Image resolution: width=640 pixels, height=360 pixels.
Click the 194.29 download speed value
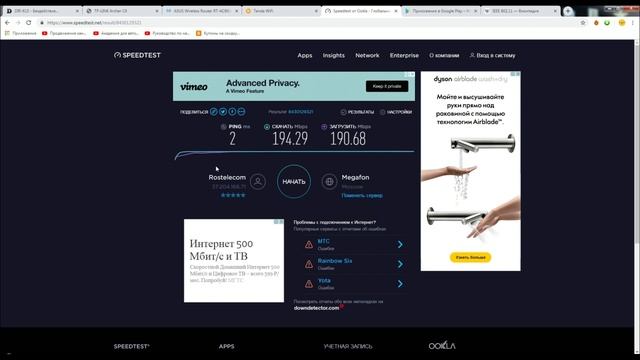290,139
